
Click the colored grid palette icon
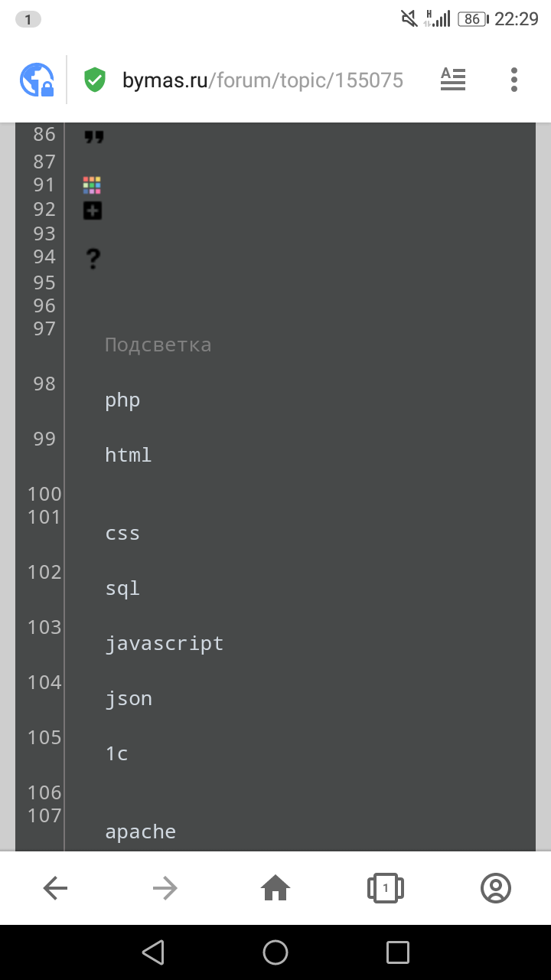point(92,185)
